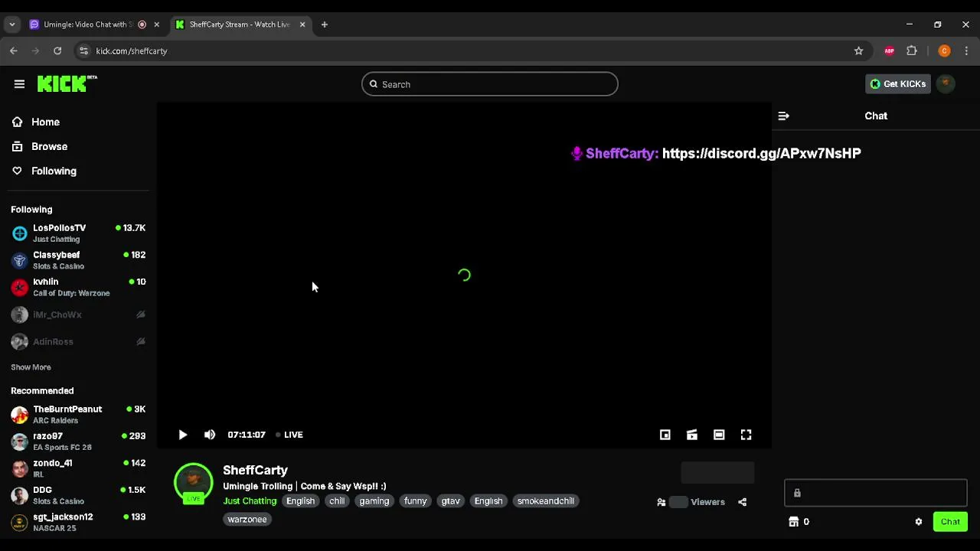Open LosPollosTV channel

pyautogui.click(x=78, y=233)
